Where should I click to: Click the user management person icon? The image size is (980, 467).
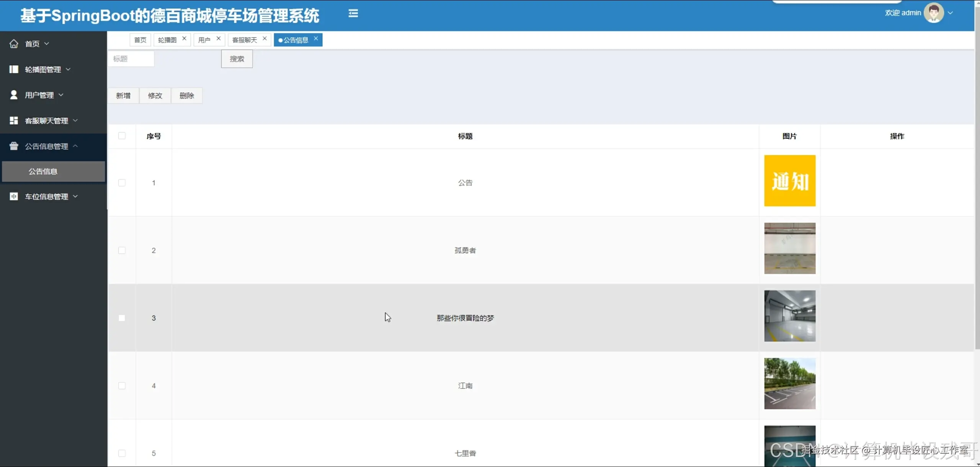[14, 95]
